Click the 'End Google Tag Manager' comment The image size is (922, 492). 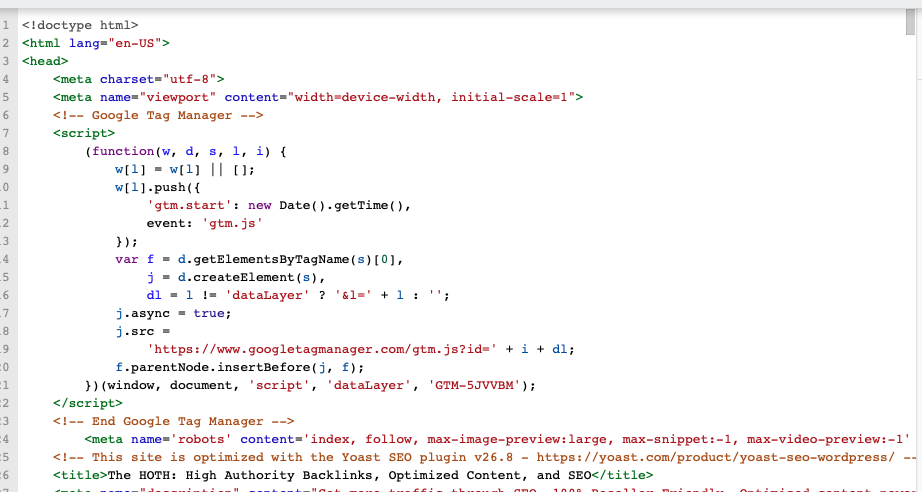coord(173,421)
